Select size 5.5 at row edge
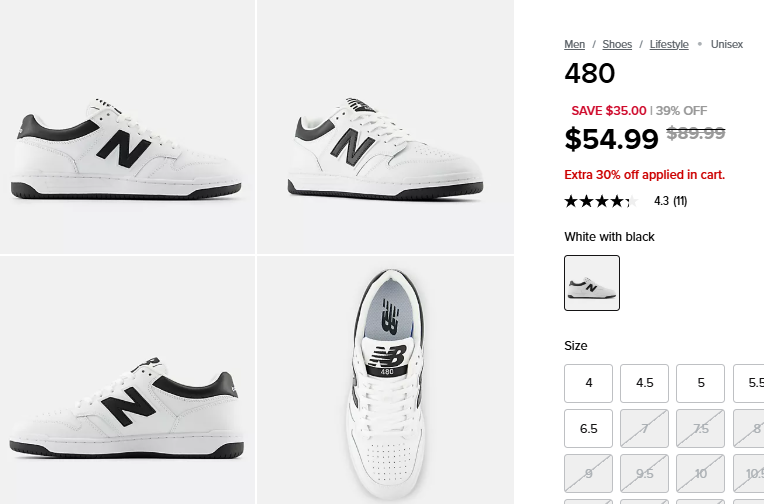The height and width of the screenshot is (504, 764). pyautogui.click(x=752, y=383)
